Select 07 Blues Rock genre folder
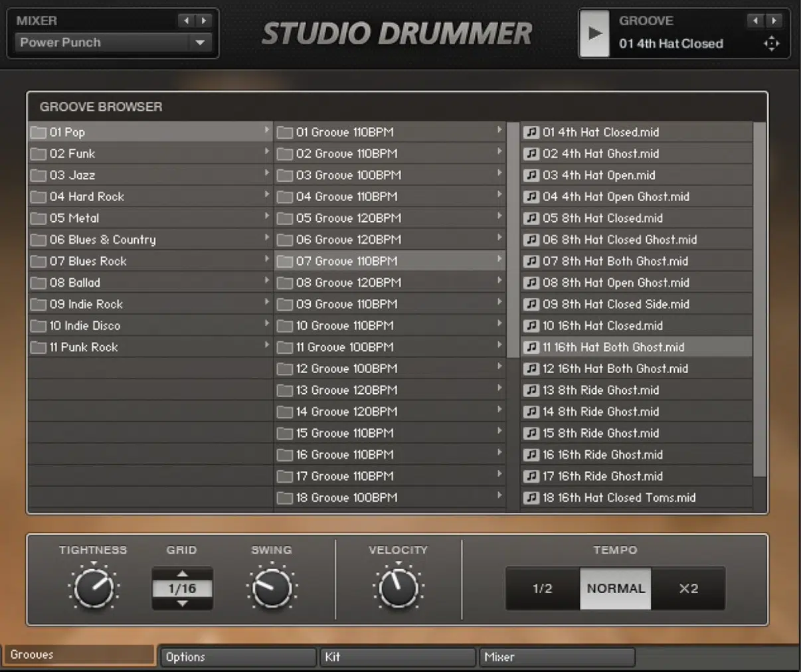This screenshot has height=672, width=801. [x=151, y=262]
